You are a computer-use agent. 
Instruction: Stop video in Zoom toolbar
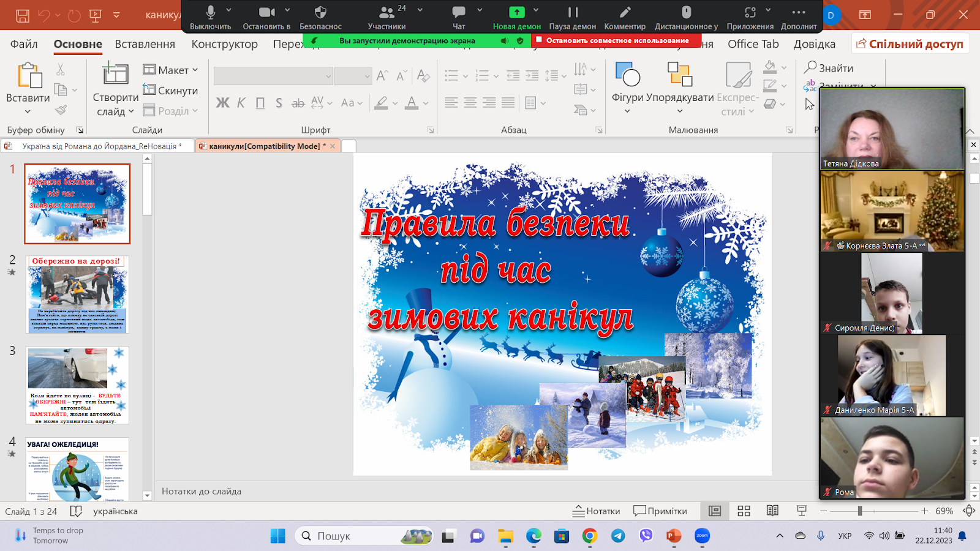pos(266,17)
